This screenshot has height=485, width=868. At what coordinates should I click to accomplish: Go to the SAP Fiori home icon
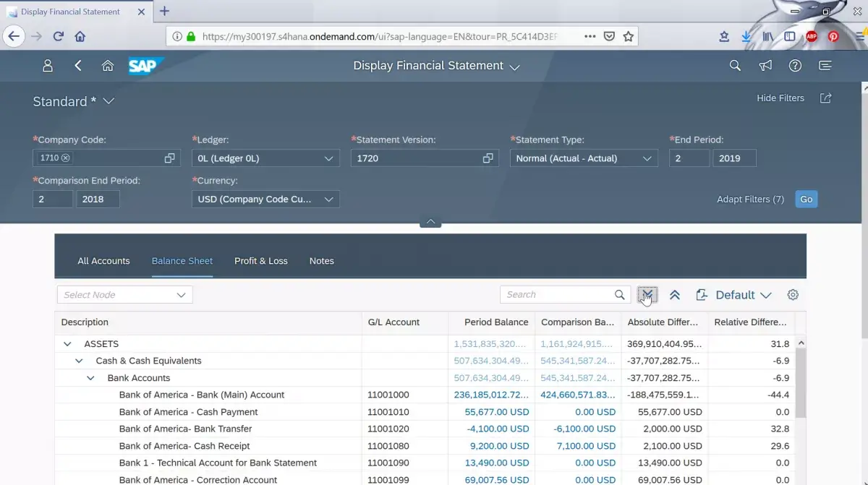pyautogui.click(x=108, y=66)
